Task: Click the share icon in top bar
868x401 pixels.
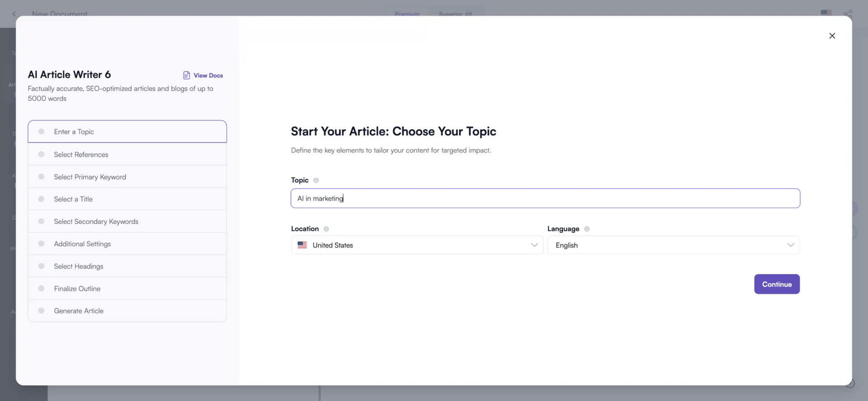Action: pos(848,14)
